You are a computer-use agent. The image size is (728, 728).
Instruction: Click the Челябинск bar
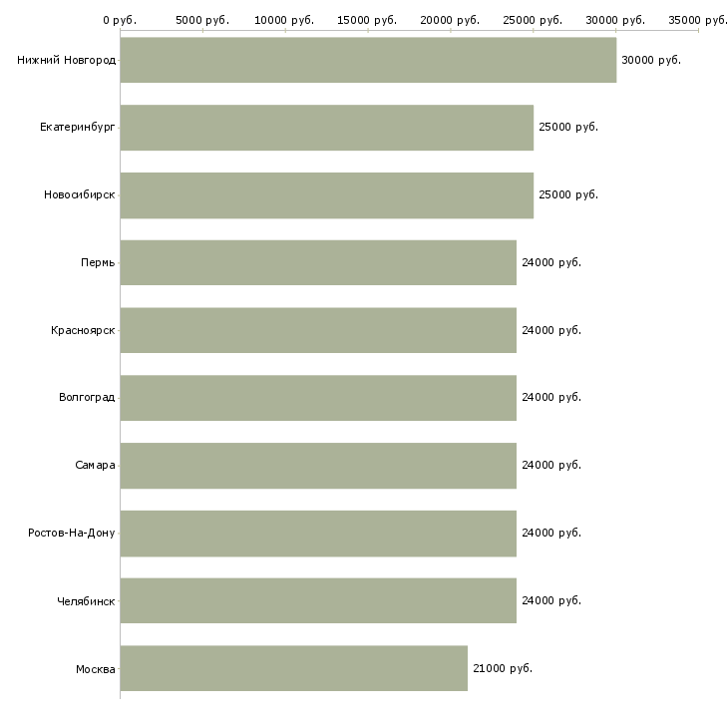[318, 600]
